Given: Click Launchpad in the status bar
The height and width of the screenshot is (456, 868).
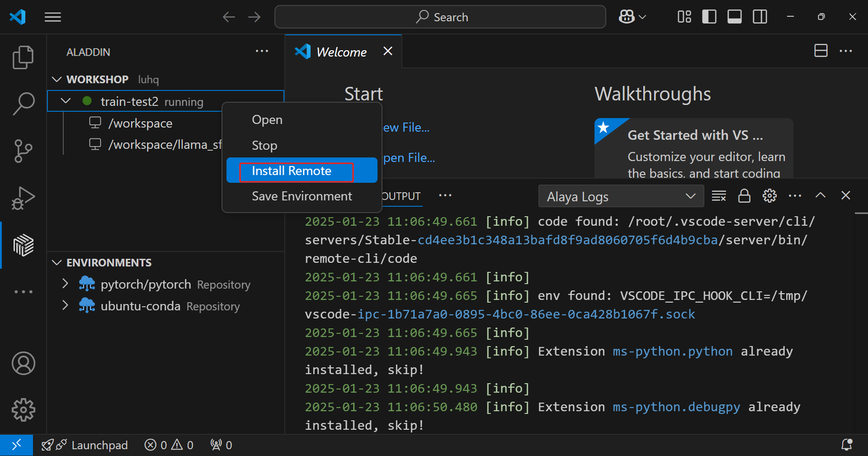Looking at the screenshot, I should [x=99, y=445].
